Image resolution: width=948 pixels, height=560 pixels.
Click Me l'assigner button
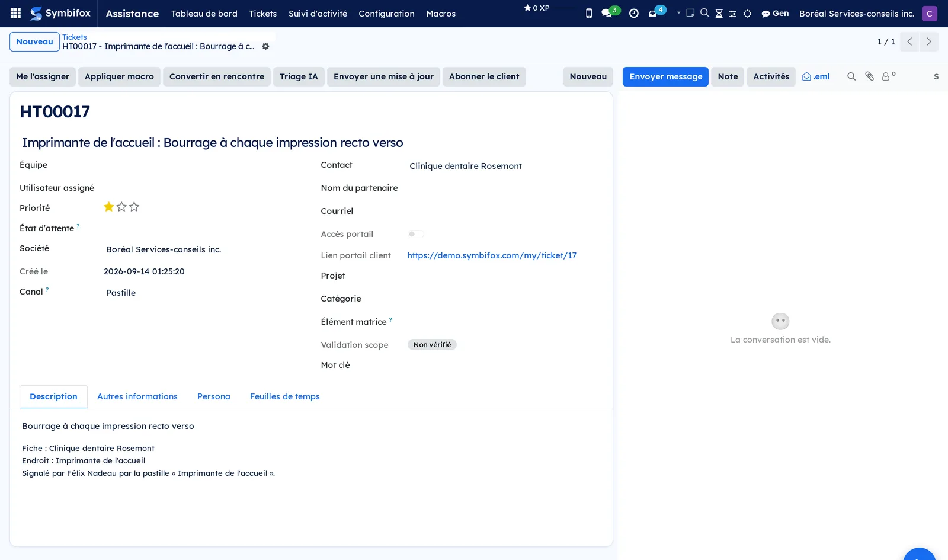click(43, 76)
